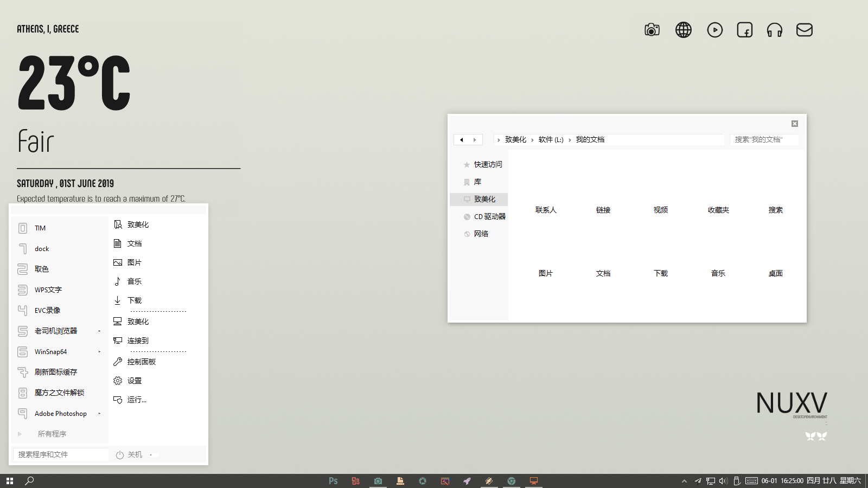The height and width of the screenshot is (488, 868).
Task: Click the 关机 shutdown button
Action: click(x=129, y=455)
